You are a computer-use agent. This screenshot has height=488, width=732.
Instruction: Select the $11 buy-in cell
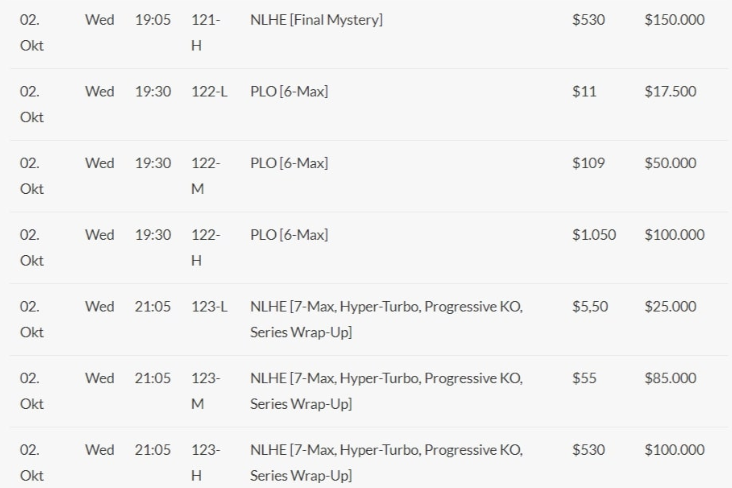coord(584,92)
